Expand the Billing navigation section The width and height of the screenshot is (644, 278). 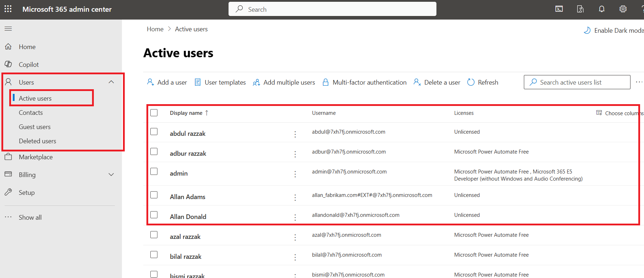tap(111, 175)
